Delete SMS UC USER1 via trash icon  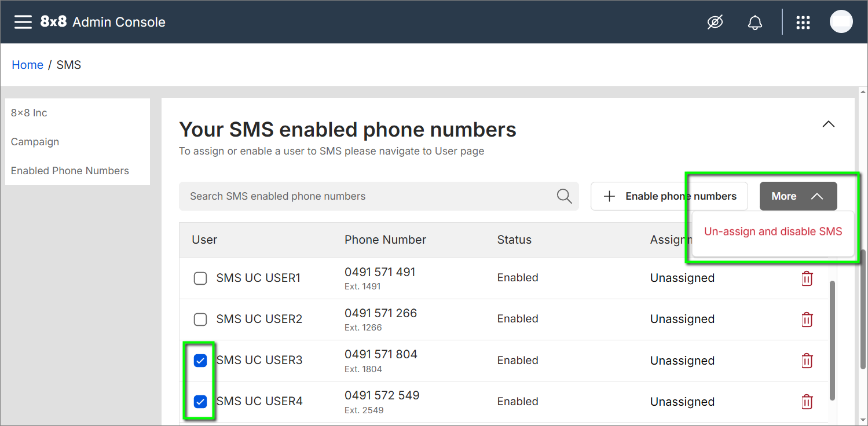(x=807, y=278)
